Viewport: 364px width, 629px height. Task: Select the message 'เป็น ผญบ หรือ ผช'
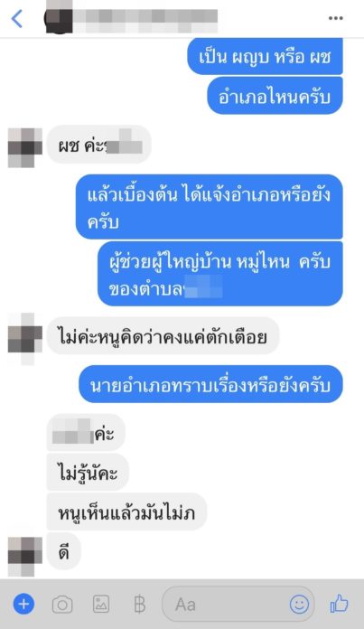[x=265, y=57]
